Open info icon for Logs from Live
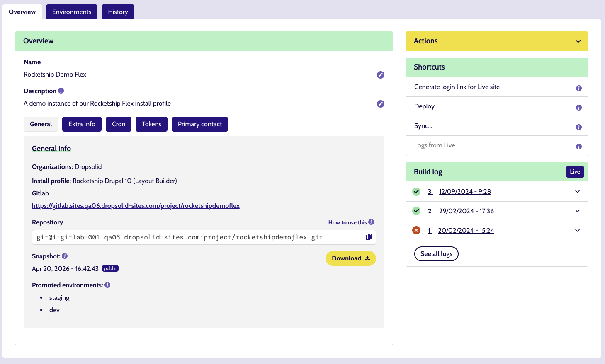The image size is (605, 364). (579, 147)
